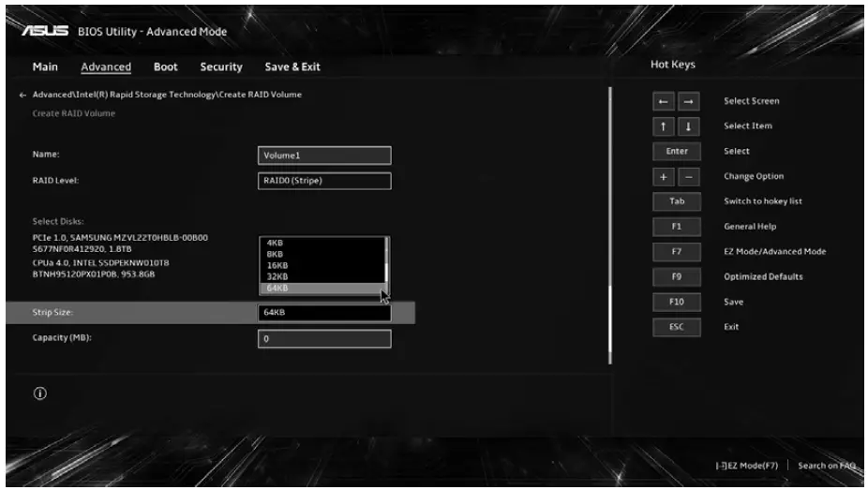Open the Main tab
This screenshot has width=868, height=490.
coord(45,67)
